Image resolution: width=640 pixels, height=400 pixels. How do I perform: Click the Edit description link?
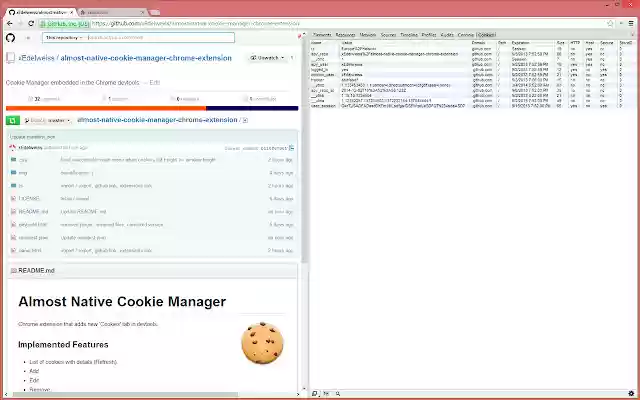tap(155, 82)
